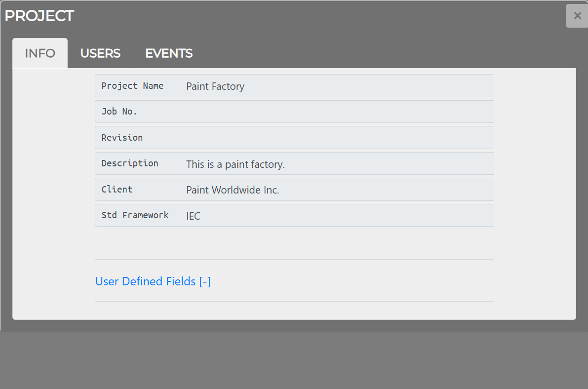Open the USERS tab
The height and width of the screenshot is (389, 588).
(x=100, y=53)
